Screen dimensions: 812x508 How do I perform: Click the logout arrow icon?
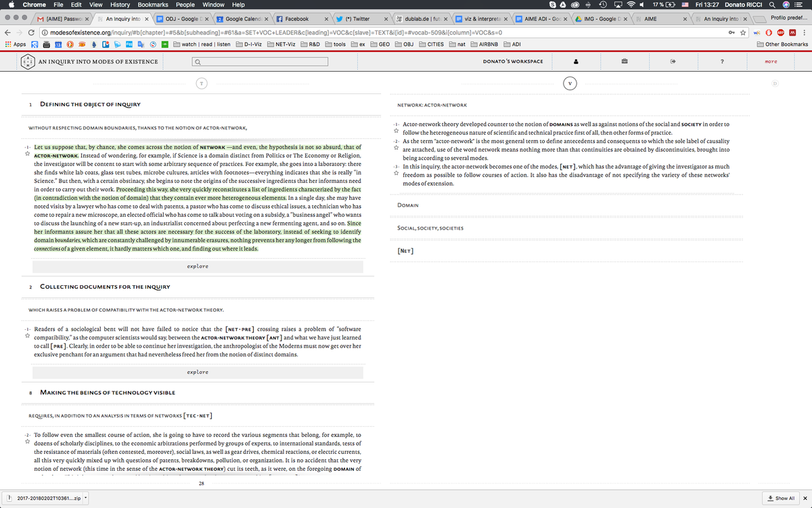(673, 62)
